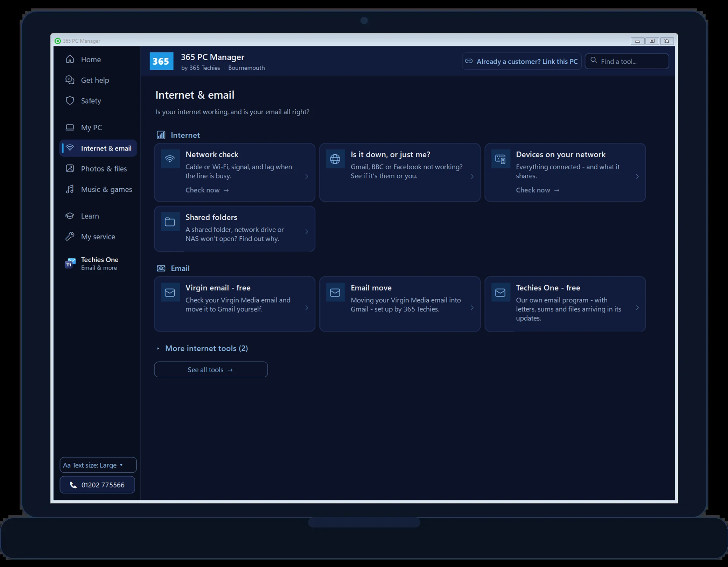The image size is (728, 567).
Task: Click the Email move envelope icon
Action: pos(335,292)
